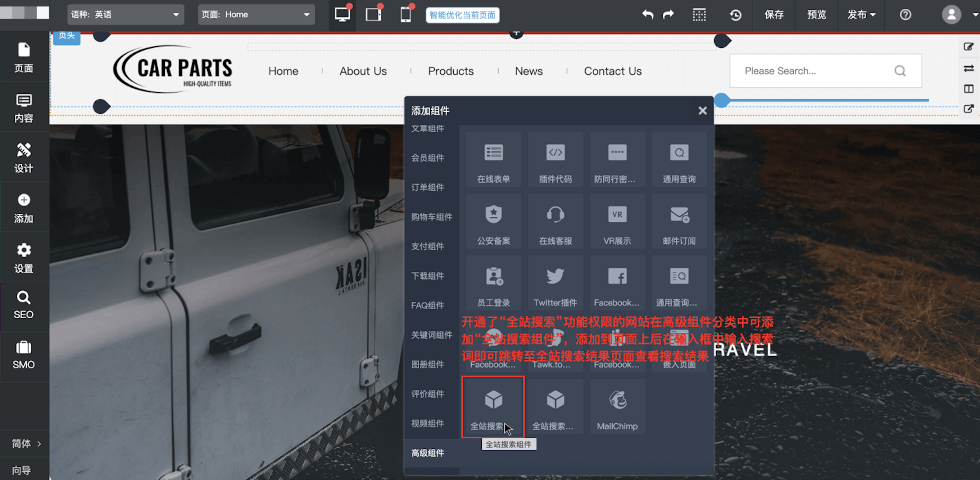Screen dimensions: 980x480
Task: Click the 保存 save button
Action: 774,15
